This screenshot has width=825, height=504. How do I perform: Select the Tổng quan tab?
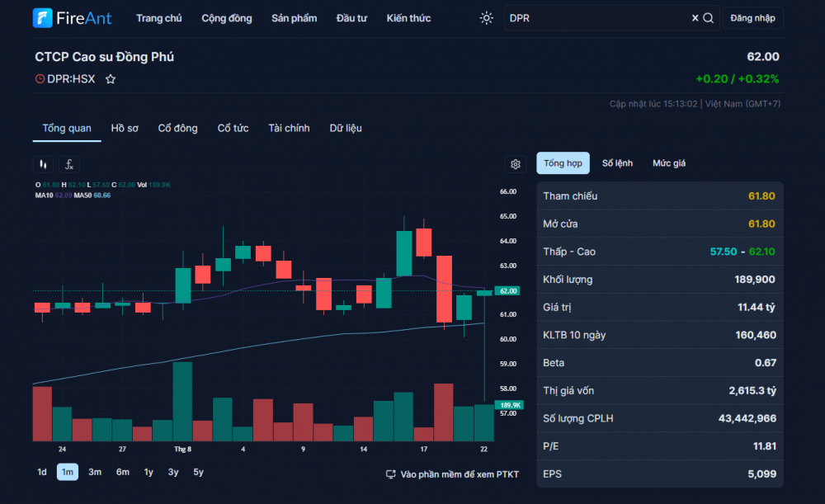tap(67, 129)
